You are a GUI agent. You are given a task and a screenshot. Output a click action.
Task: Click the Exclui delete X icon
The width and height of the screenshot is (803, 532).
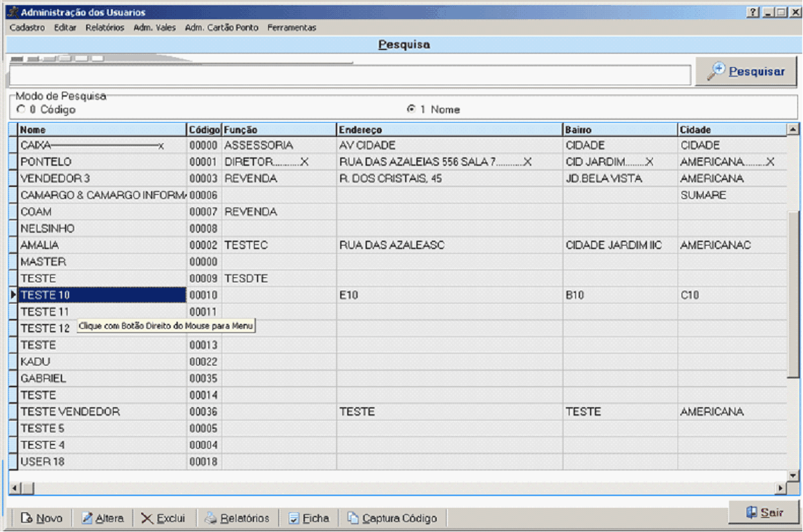click(x=147, y=519)
